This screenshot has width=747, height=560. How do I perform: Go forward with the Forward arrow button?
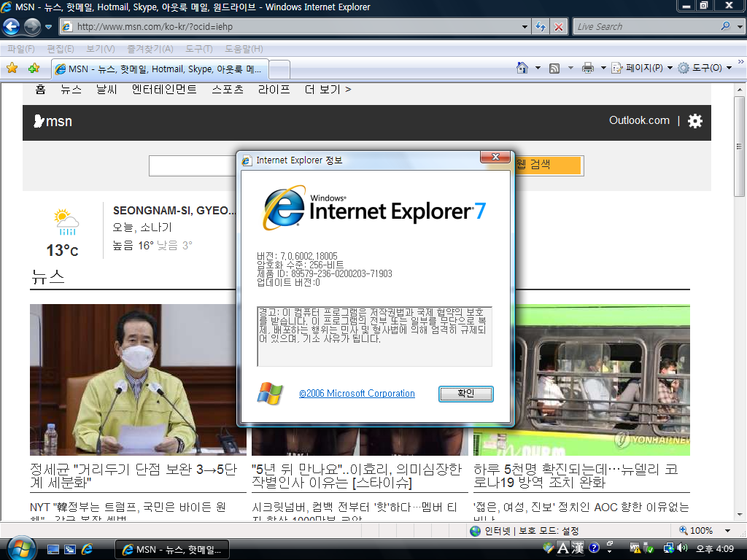pos(32,27)
